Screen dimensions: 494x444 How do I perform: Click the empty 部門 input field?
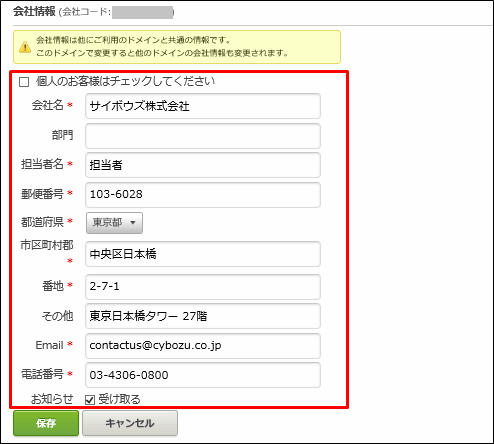(203, 136)
